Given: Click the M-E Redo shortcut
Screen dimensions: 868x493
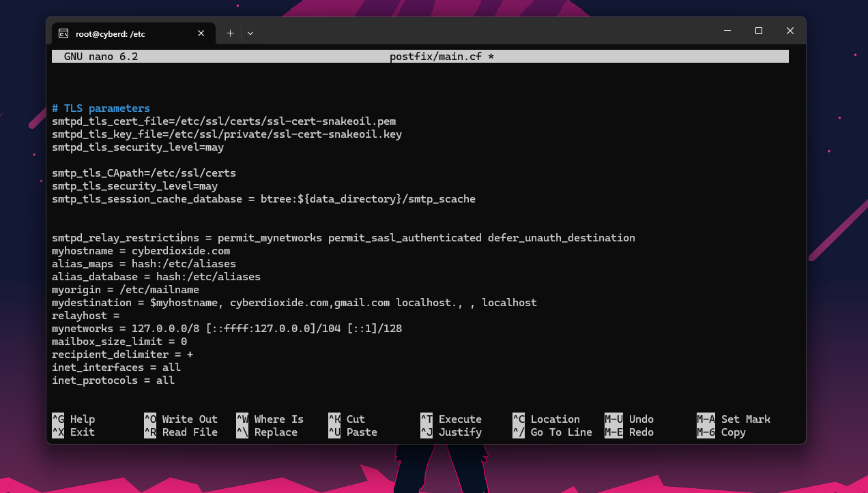Looking at the screenshot, I should point(629,432).
